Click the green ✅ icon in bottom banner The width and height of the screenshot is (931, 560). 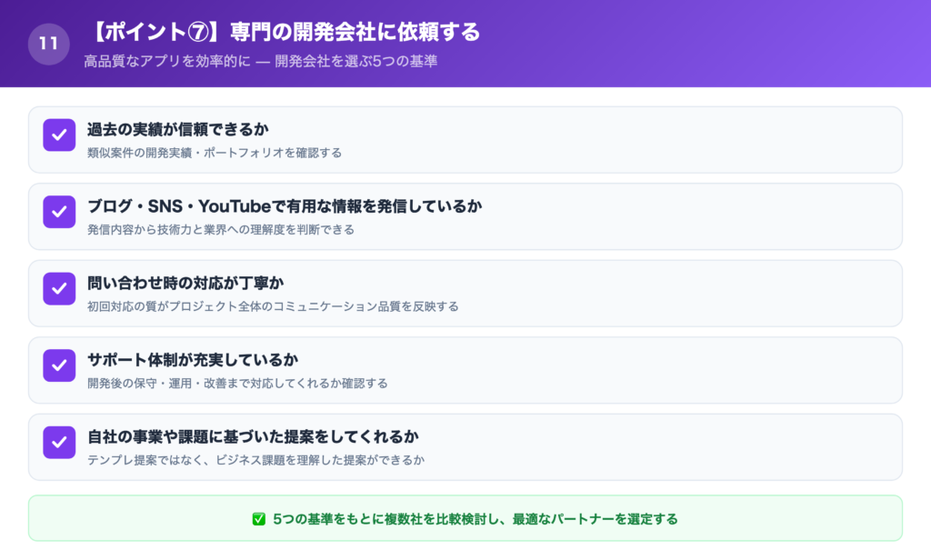[x=259, y=518]
